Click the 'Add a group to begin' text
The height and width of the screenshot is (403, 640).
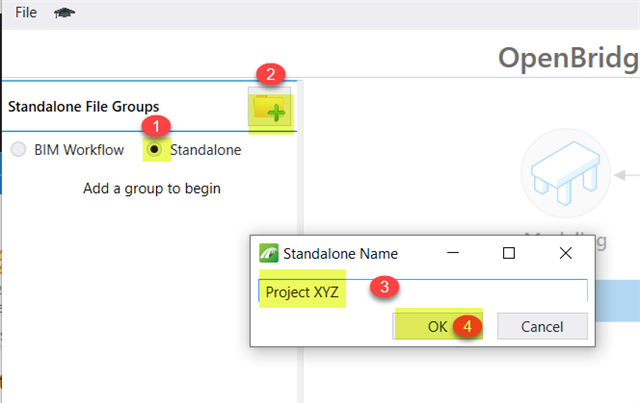152,189
